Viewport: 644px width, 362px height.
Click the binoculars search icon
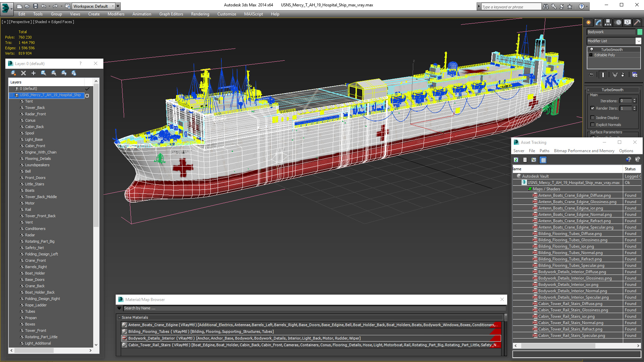click(546, 6)
